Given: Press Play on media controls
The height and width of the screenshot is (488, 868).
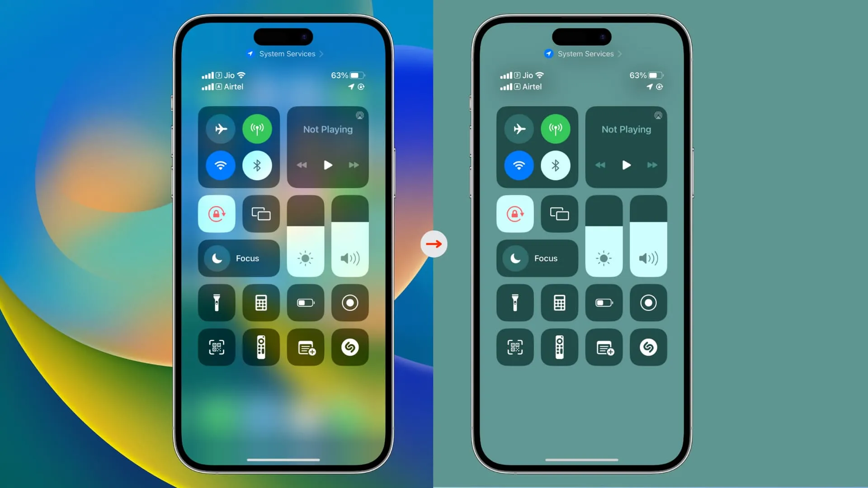Looking at the screenshot, I should [x=327, y=165].
